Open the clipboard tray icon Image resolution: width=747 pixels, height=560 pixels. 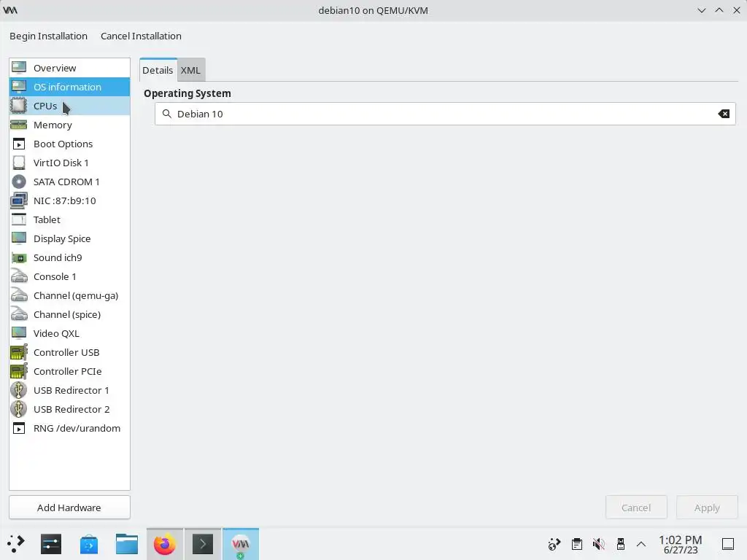[577, 544]
